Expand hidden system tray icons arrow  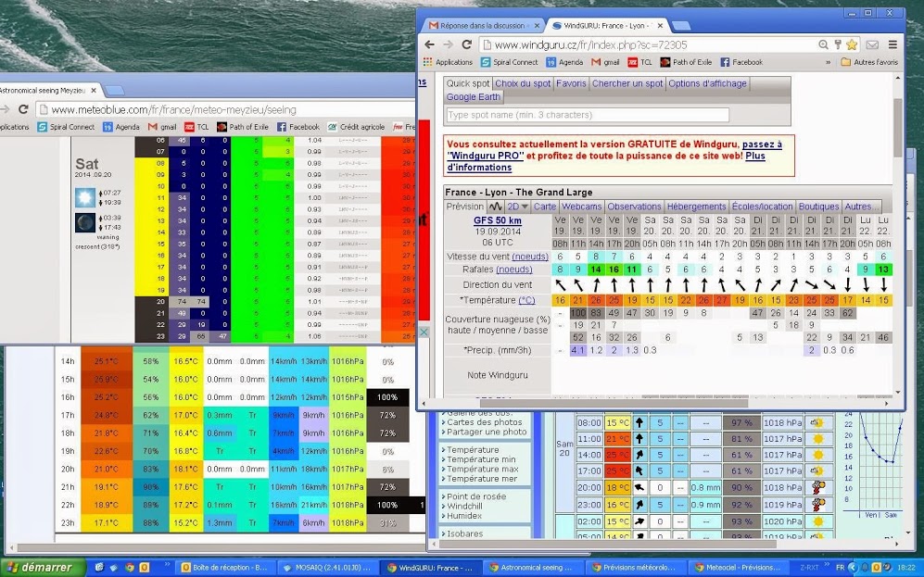coord(852,568)
